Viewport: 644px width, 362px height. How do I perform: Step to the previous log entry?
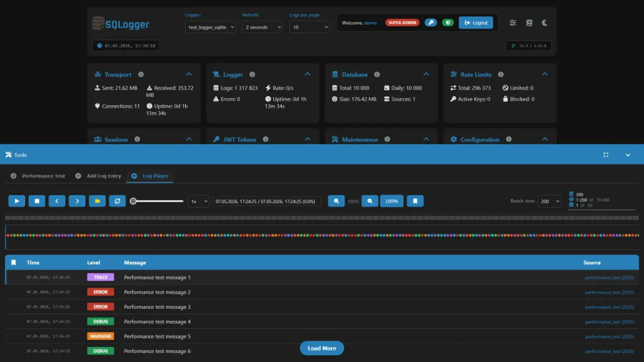[57, 201]
